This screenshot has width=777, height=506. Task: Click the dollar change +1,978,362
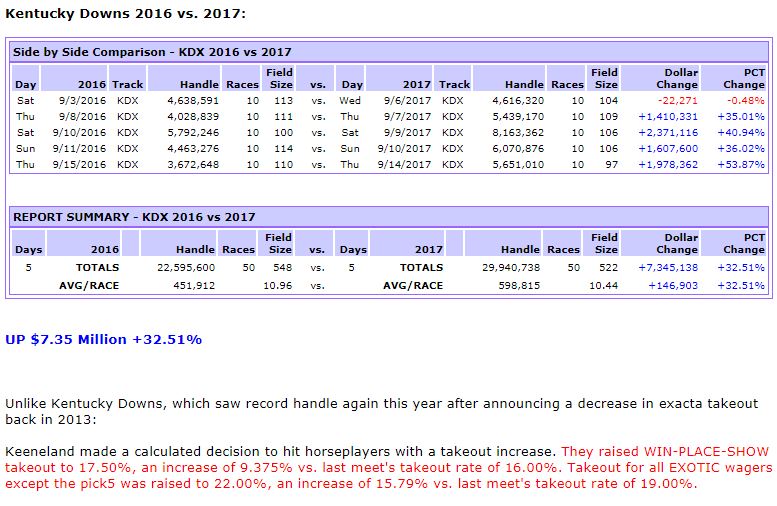(x=668, y=164)
